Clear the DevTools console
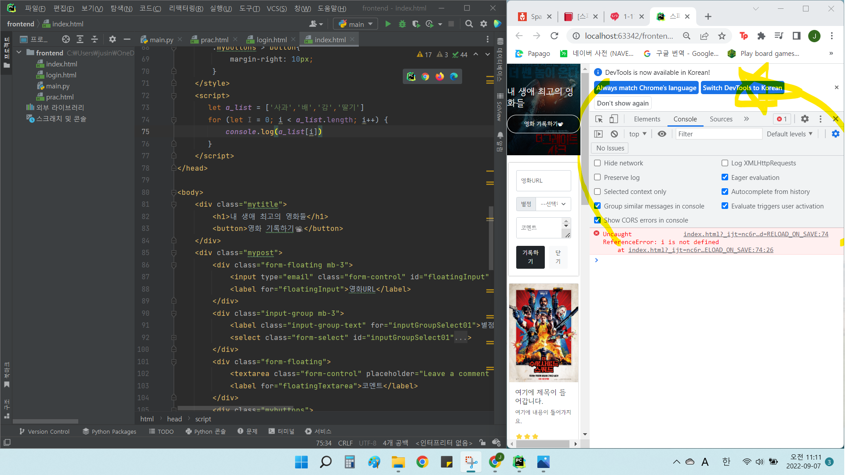Image resolution: width=868 pixels, height=475 pixels. click(614, 134)
